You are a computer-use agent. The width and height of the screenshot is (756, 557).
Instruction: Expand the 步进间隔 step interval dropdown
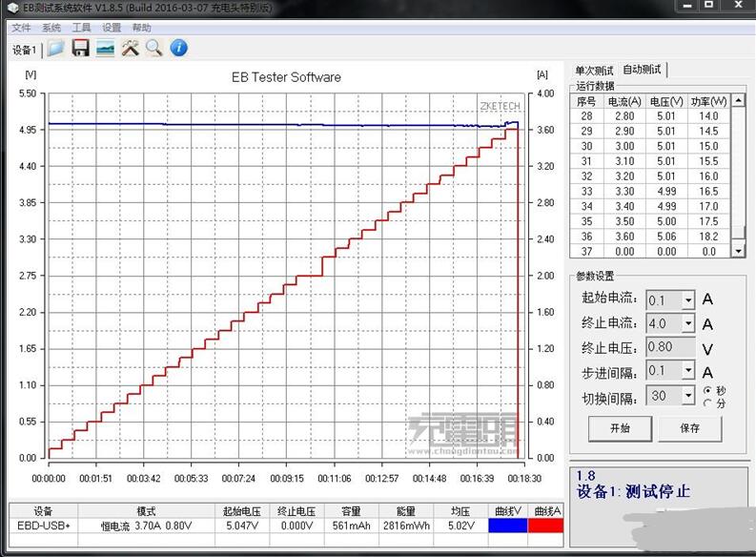pyautogui.click(x=687, y=371)
